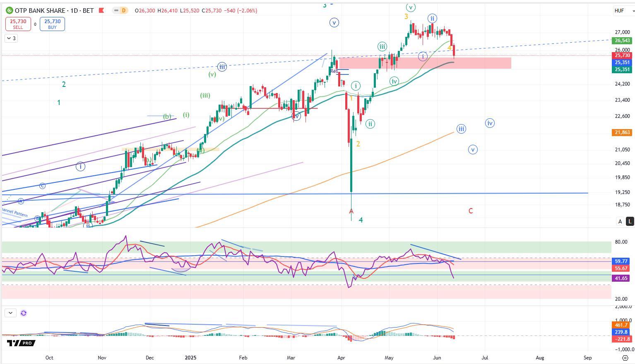Select the red C wave label

(x=471, y=211)
